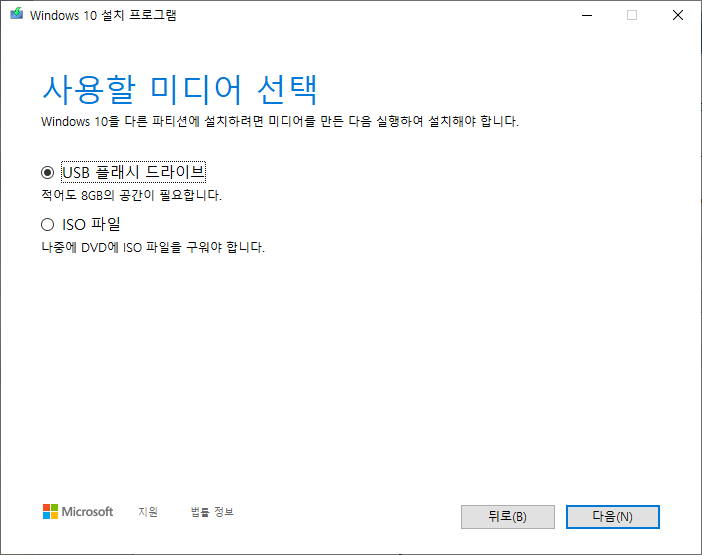Click the text 적어도 8GB의 공간이 필요합니다.
The image size is (702, 555).
[x=132, y=195]
